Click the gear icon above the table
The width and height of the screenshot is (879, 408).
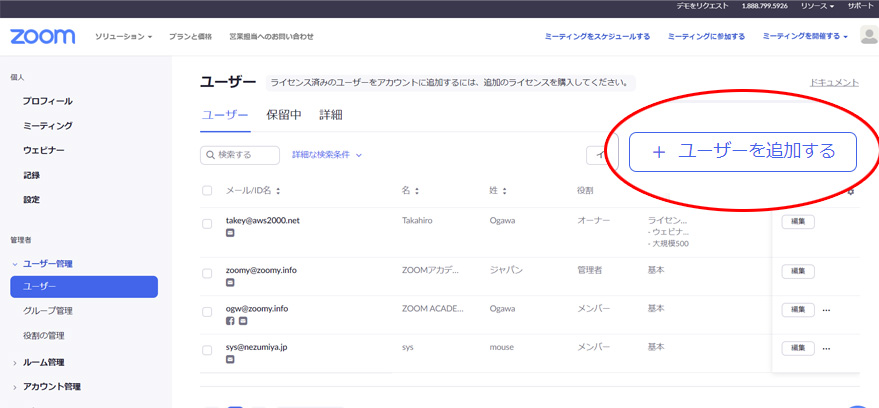pos(851,190)
